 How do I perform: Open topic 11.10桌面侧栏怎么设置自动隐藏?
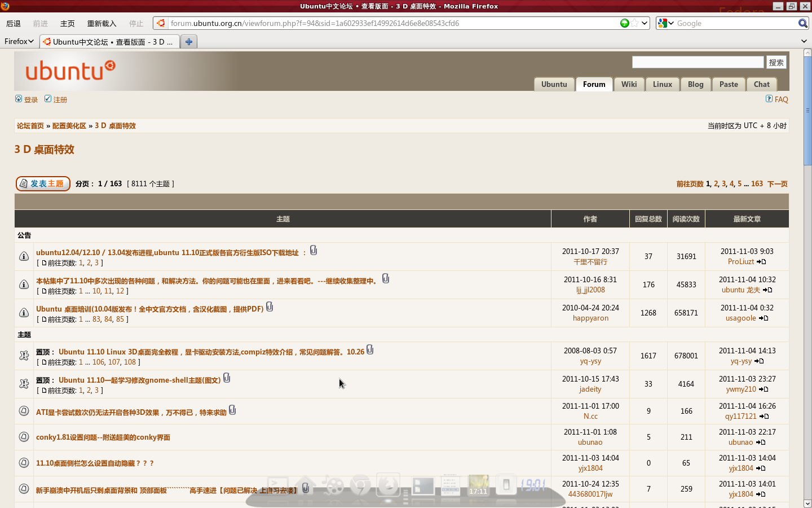(95, 463)
